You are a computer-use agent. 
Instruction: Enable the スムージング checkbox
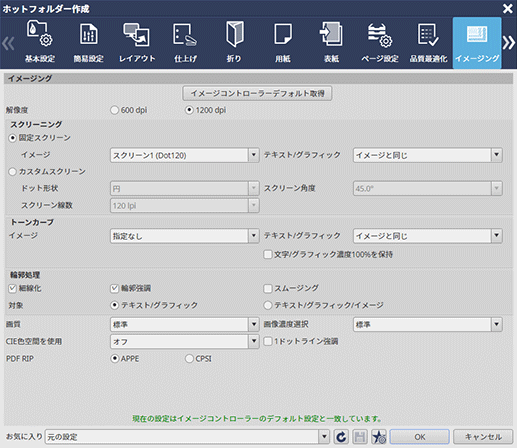(x=268, y=288)
